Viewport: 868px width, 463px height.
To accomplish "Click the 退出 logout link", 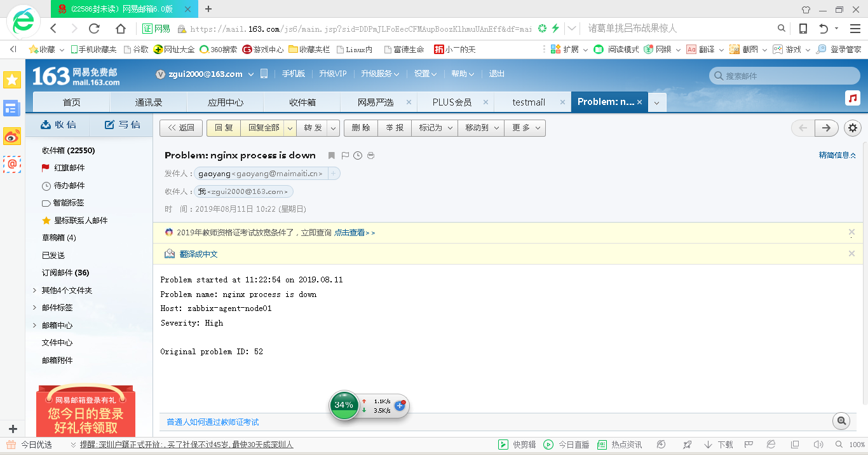I will [497, 74].
